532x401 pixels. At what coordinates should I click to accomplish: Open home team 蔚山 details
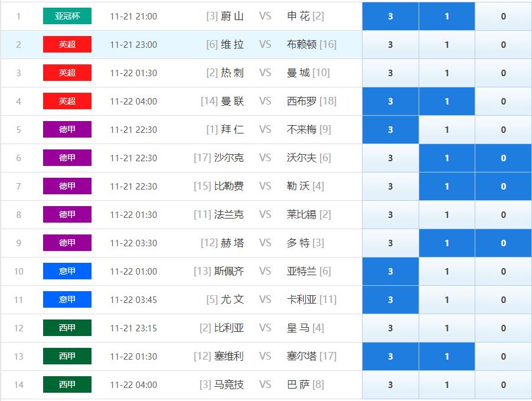pos(232,16)
